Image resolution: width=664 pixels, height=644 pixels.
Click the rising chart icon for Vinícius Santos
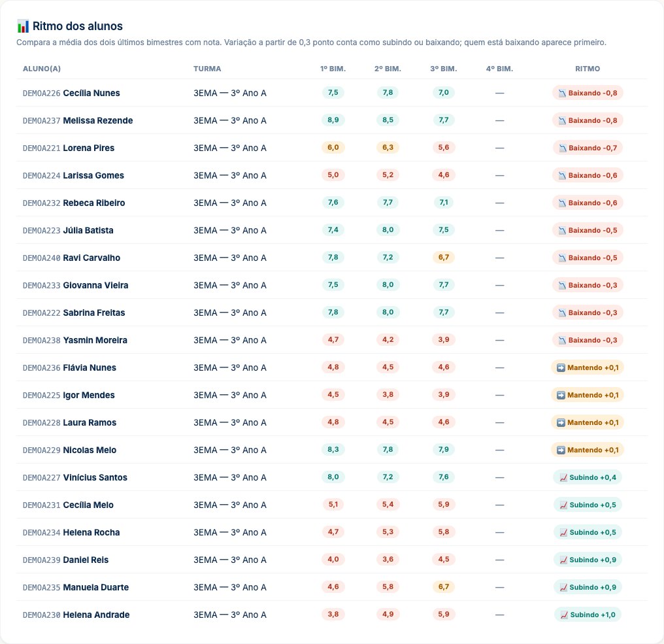click(x=563, y=478)
